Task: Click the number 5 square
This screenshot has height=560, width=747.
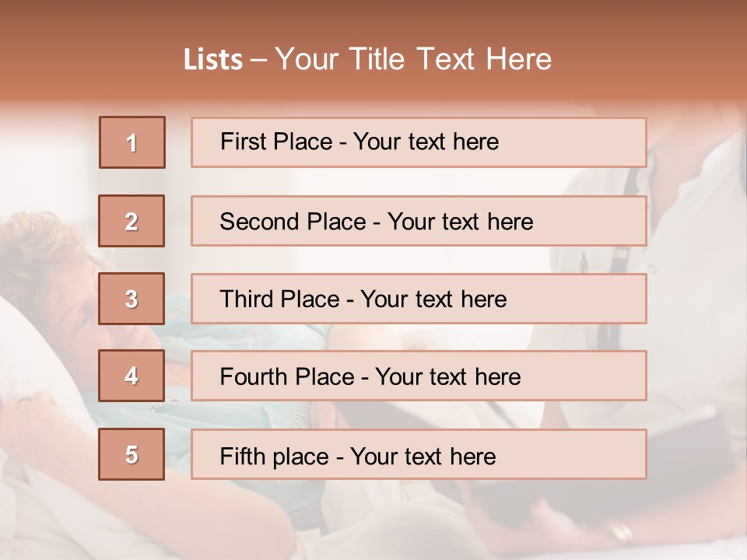Action: (132, 454)
